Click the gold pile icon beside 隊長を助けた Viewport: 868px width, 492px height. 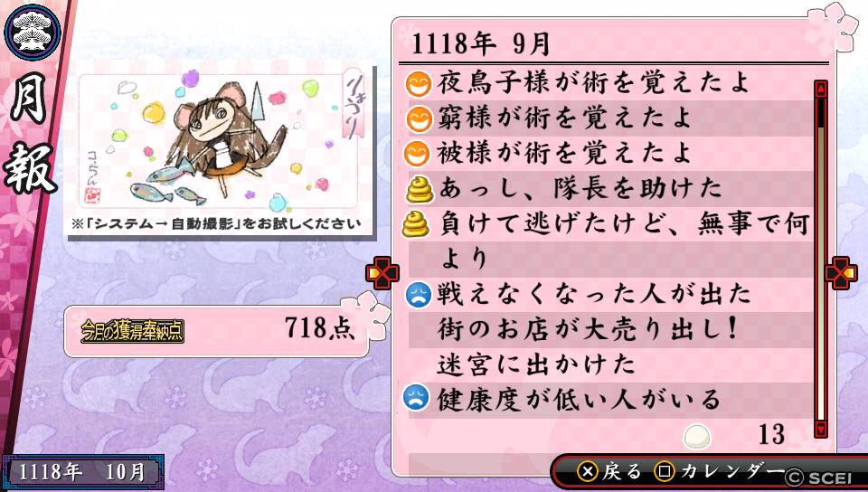click(419, 189)
